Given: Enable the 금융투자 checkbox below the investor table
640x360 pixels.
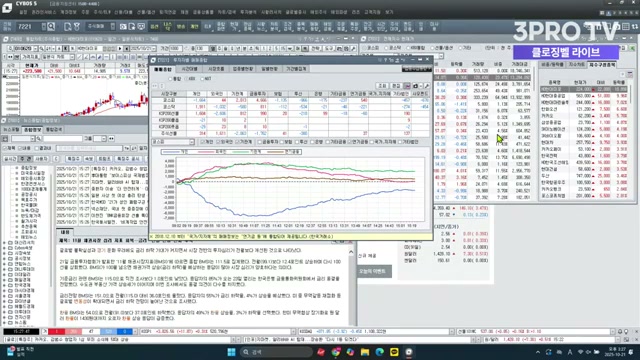Looking at the screenshot, I should click(260, 142).
